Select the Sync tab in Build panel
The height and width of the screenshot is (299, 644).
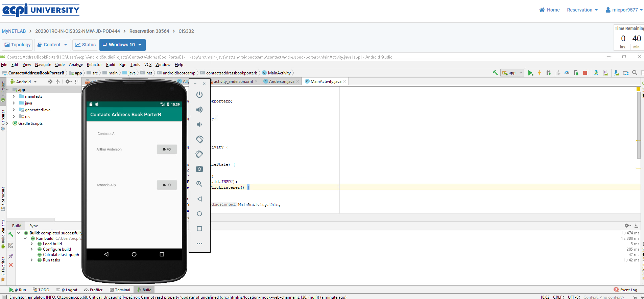click(33, 226)
